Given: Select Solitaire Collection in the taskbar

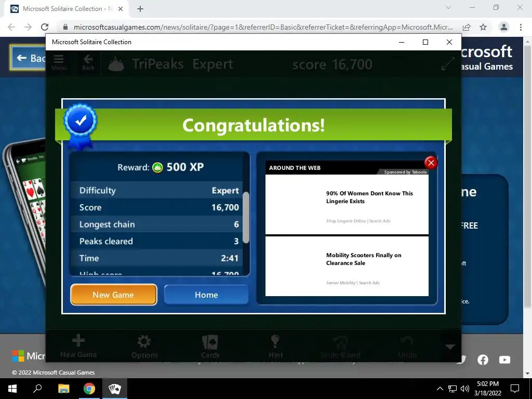Looking at the screenshot, I should 115,389.
